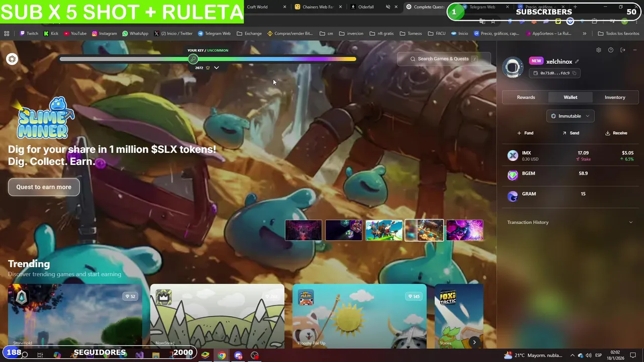644x362 pixels.
Task: Select the second carousel thumbnail
Action: click(344, 230)
